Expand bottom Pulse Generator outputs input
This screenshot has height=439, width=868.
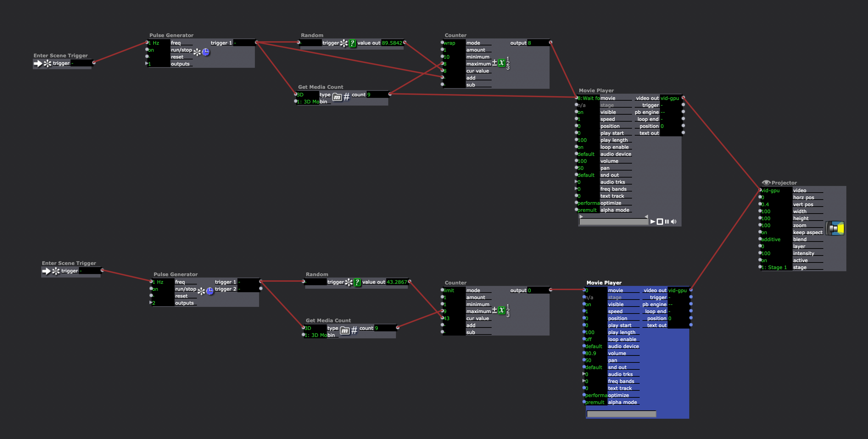(x=151, y=303)
